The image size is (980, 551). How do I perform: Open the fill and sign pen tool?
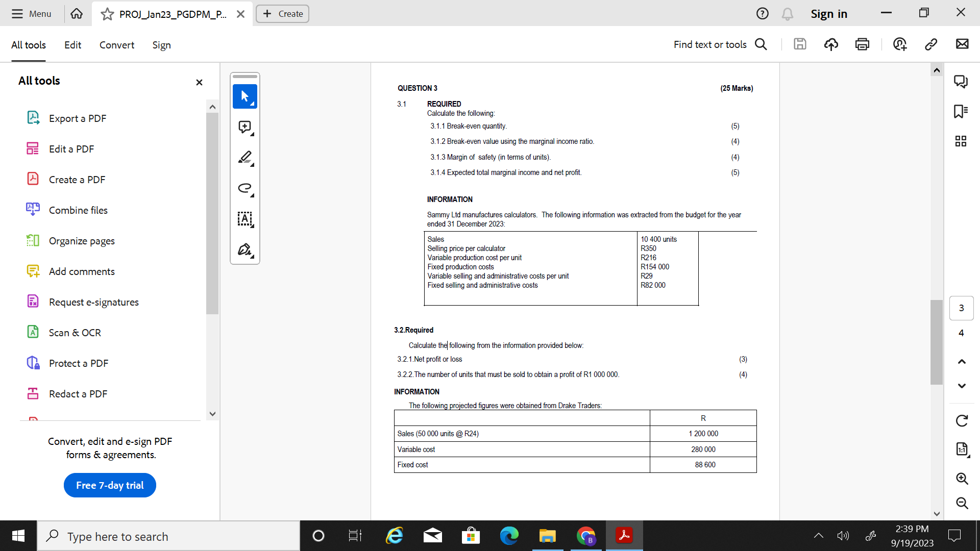[x=244, y=249]
